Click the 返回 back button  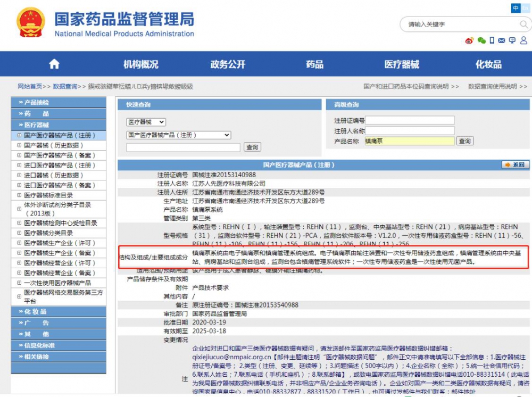pos(515,165)
